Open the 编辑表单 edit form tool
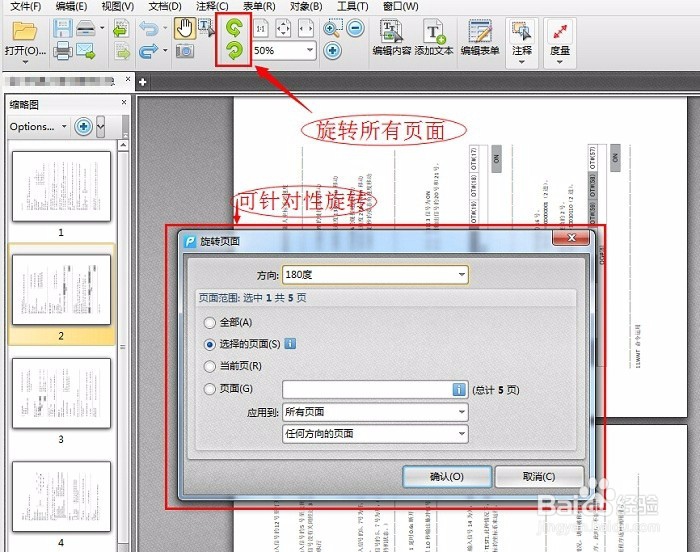The height and width of the screenshot is (552, 700). pos(480,38)
